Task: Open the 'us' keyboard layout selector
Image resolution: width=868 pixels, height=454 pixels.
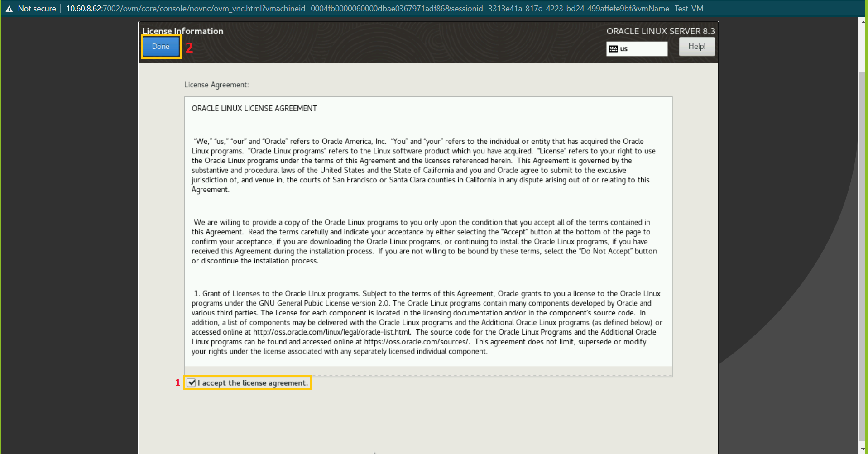Action: pyautogui.click(x=637, y=49)
